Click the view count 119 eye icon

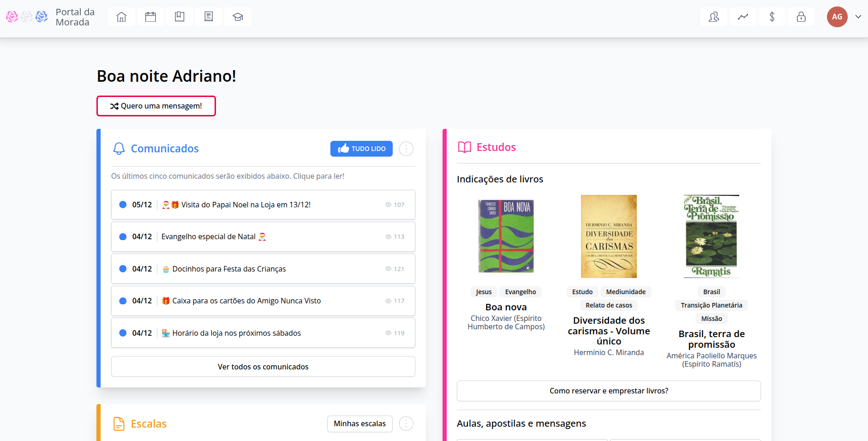(x=389, y=333)
